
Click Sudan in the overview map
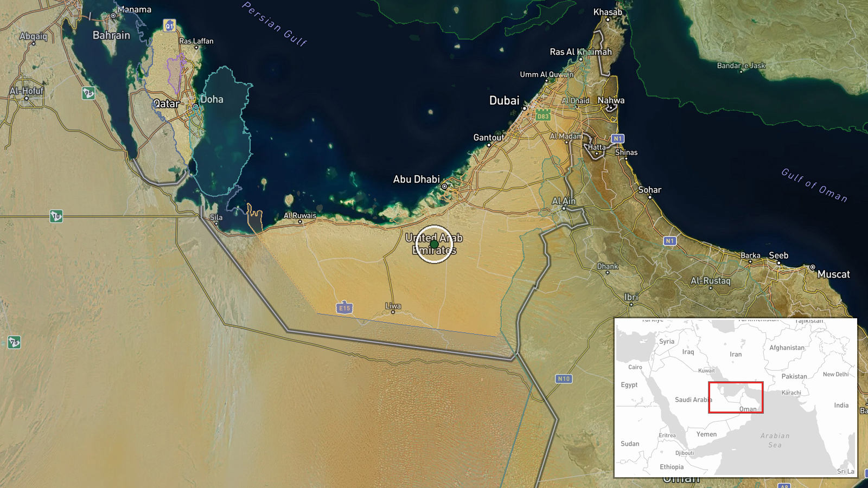coord(630,444)
